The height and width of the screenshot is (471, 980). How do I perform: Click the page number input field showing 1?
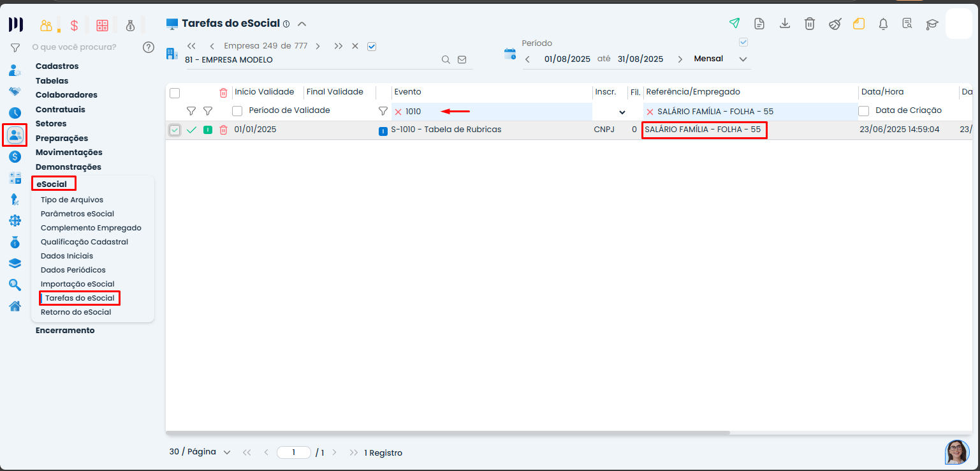(x=294, y=452)
